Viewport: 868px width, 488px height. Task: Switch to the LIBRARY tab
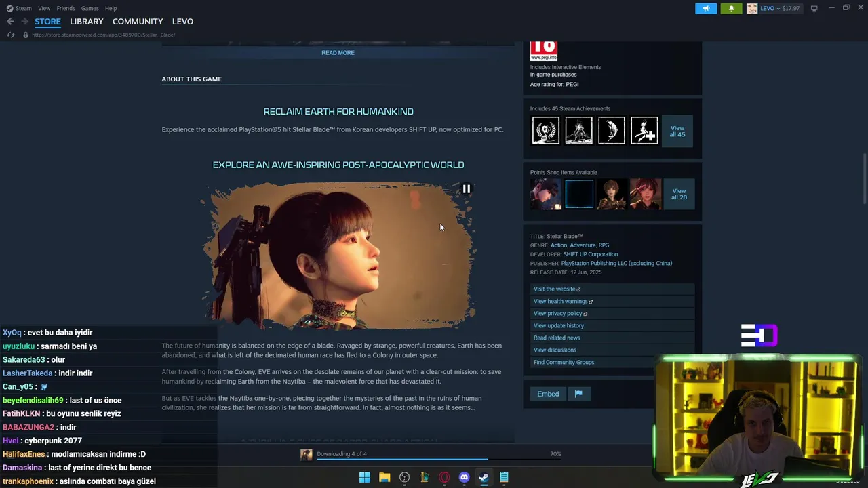(87, 22)
